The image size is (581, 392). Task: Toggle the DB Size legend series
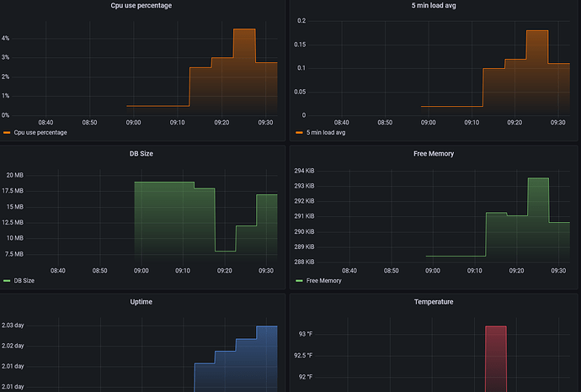(x=24, y=281)
